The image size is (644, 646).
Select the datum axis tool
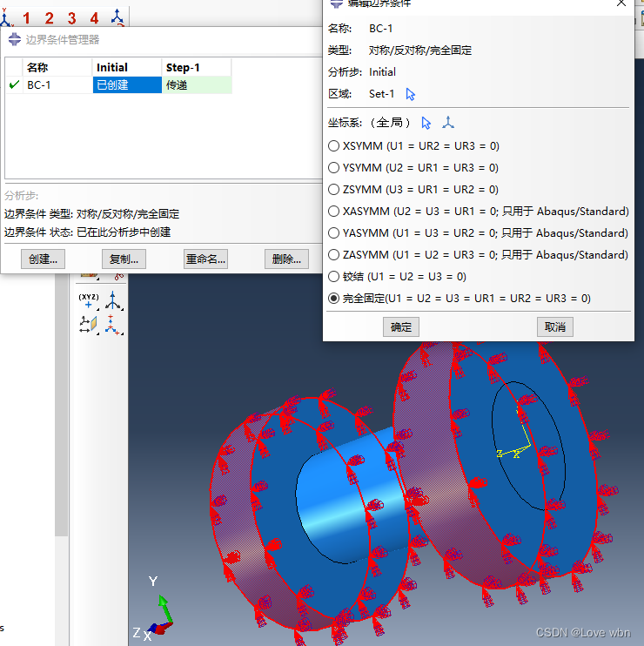pos(114,301)
